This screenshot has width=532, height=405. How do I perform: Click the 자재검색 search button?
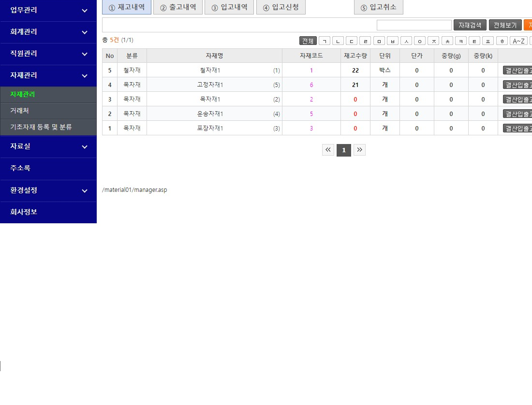coord(470,25)
